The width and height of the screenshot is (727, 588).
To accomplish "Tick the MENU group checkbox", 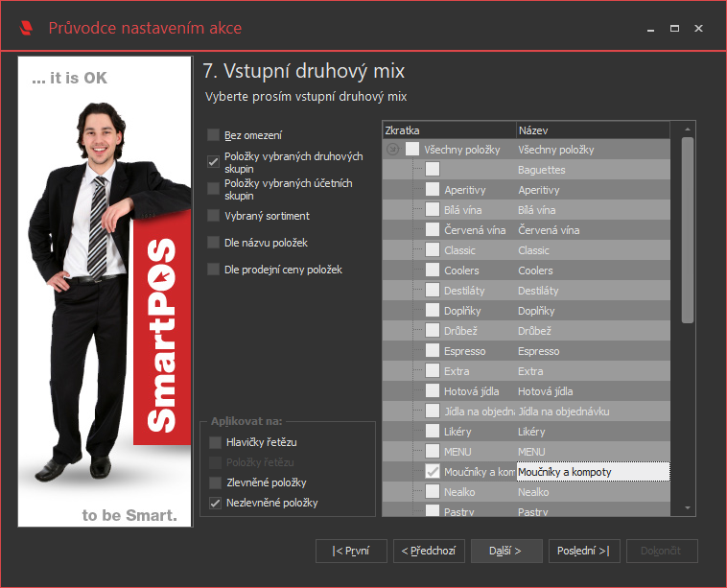I will 433,452.
